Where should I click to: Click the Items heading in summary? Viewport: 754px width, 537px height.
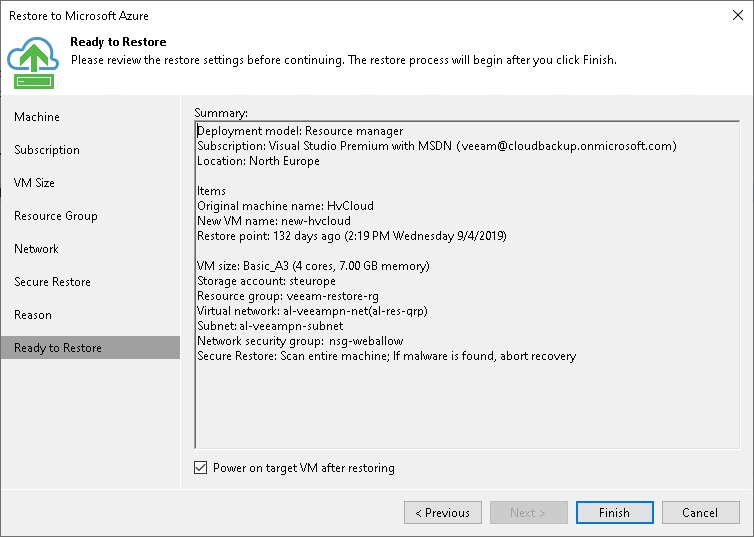point(211,191)
